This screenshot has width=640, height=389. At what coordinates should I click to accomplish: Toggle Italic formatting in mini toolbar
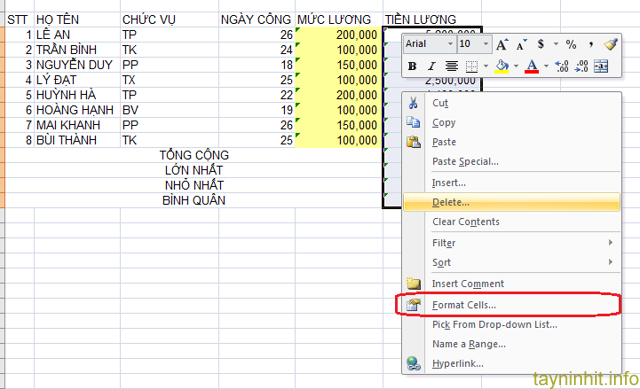431,66
